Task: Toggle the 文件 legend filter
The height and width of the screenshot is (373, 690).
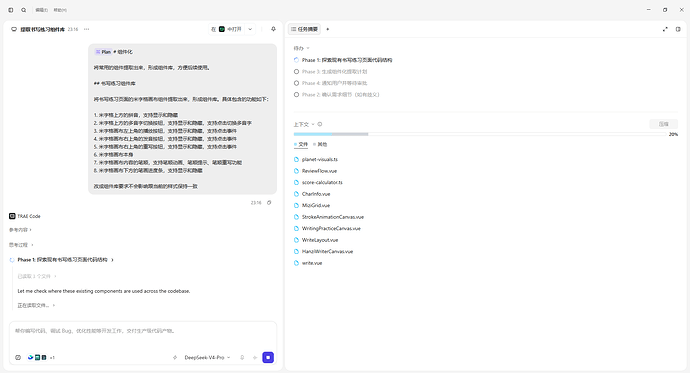Action: (301, 144)
